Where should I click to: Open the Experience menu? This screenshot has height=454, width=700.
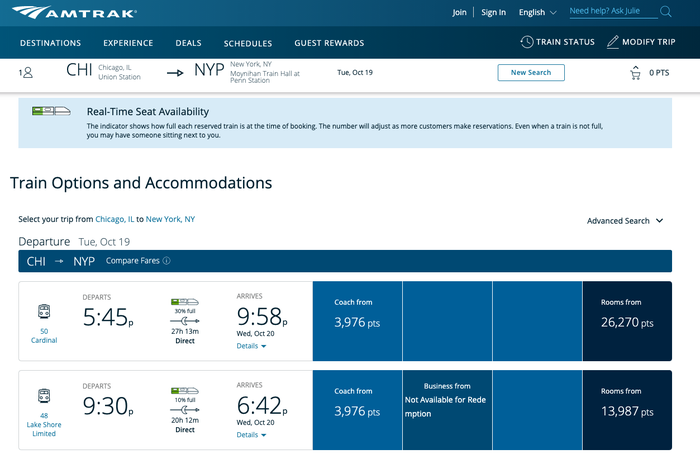128,43
